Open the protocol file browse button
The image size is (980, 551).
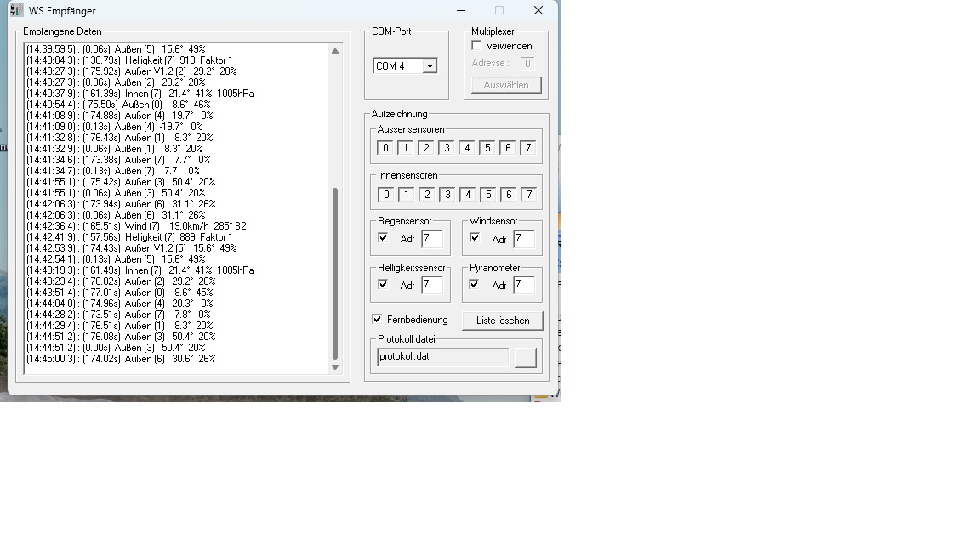(x=525, y=359)
